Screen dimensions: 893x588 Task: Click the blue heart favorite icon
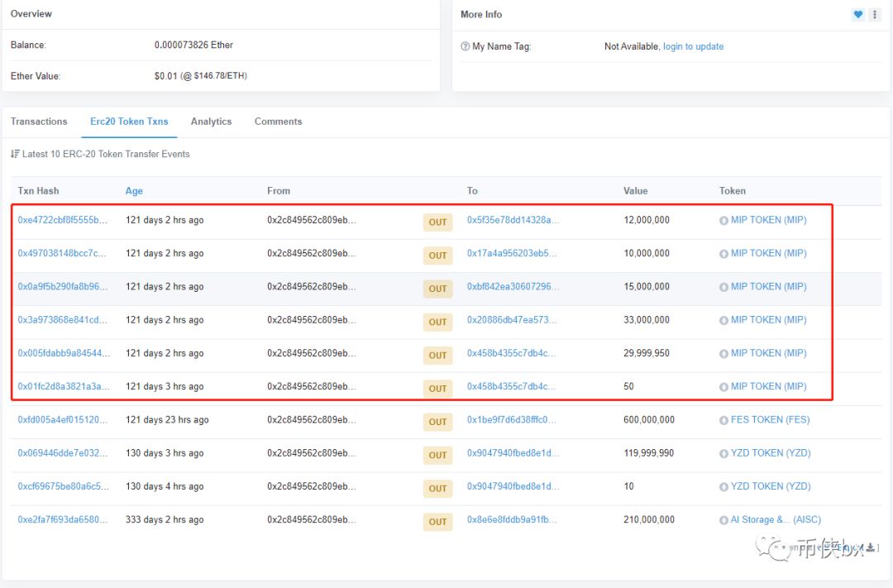click(x=858, y=15)
